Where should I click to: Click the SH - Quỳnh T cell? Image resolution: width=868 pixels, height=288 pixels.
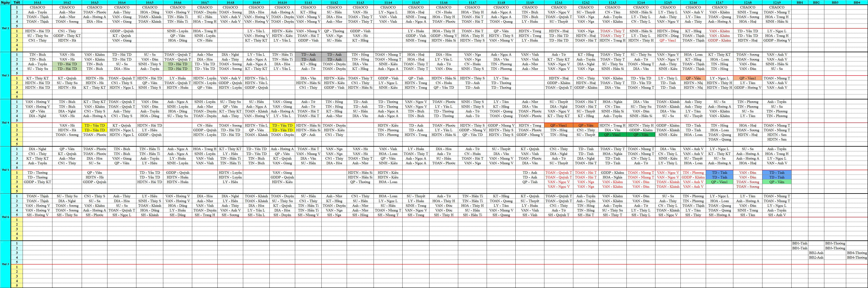coord(558,215)
